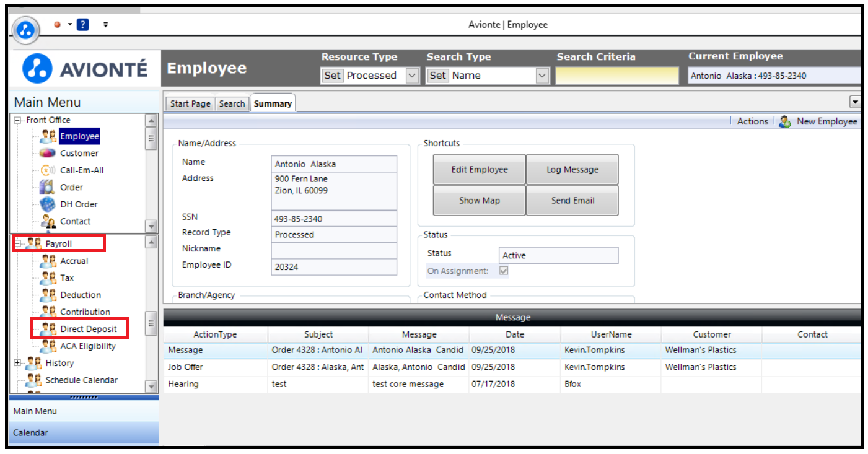Toggle the On Assignment checkbox
The height and width of the screenshot is (454, 868).
[504, 271]
